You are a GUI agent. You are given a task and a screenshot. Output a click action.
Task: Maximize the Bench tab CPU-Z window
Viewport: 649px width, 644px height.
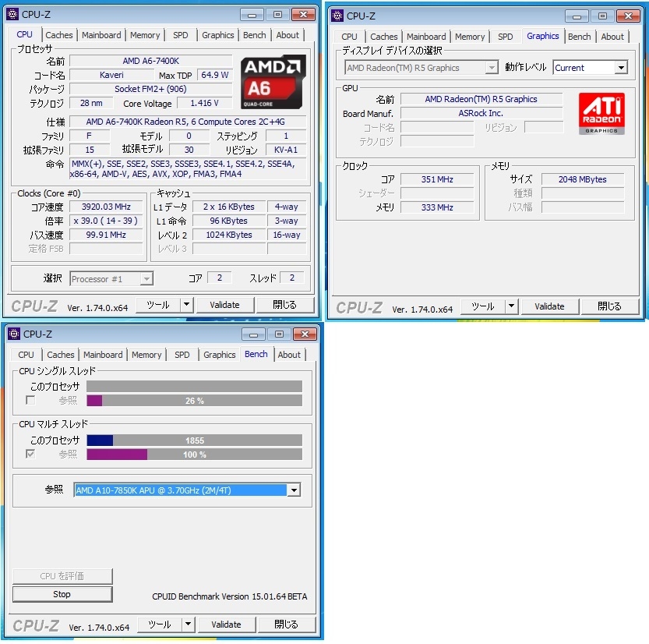[280, 334]
